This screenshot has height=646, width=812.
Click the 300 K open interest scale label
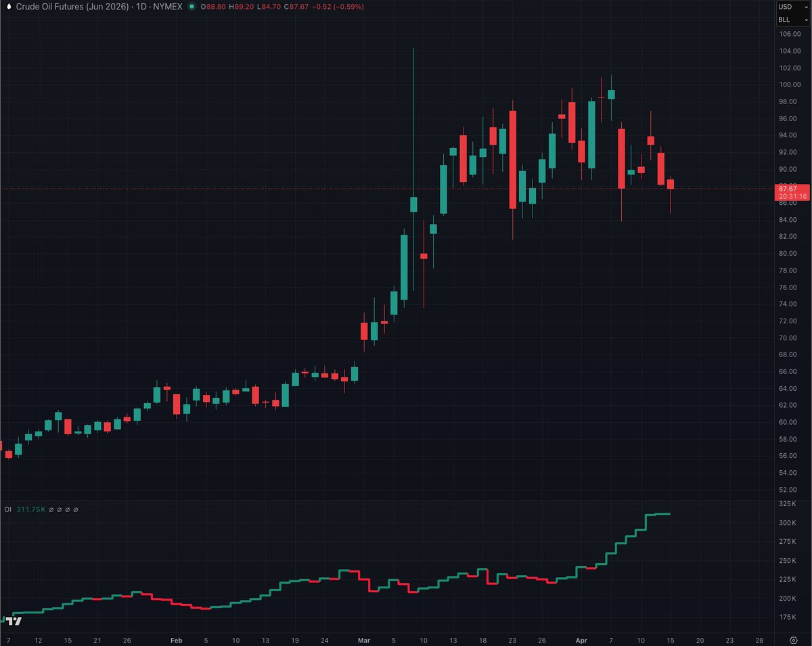pyautogui.click(x=787, y=524)
